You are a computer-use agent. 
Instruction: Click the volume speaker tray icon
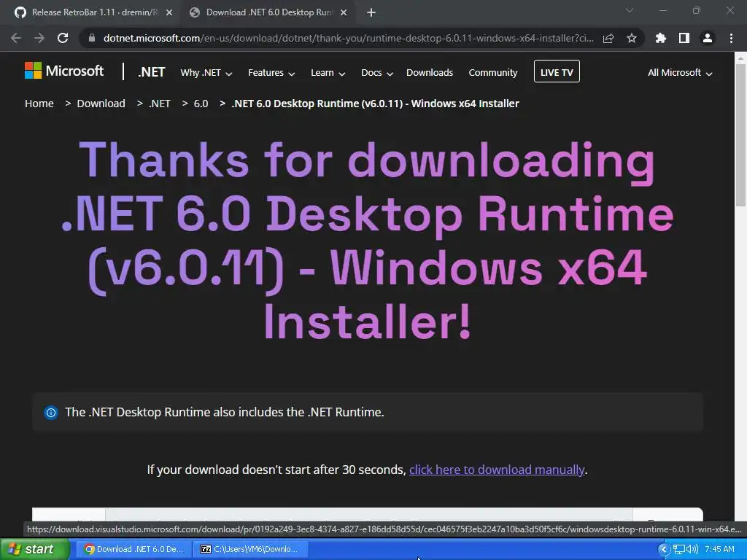click(692, 550)
